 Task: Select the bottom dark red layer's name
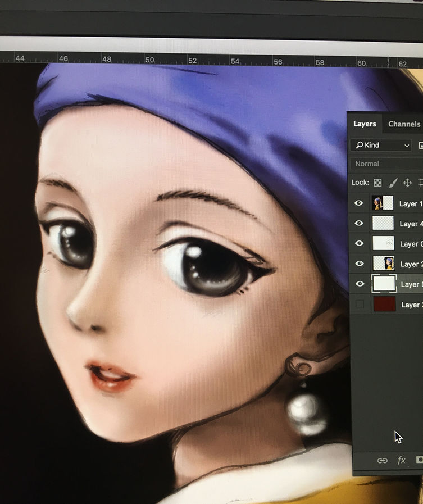(412, 305)
